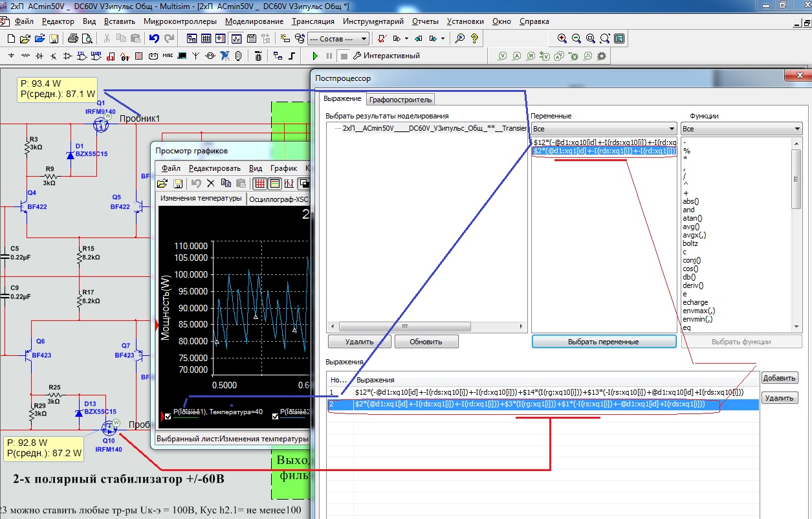Pause the simulation
Screen dimensions: 812x519
tap(329, 56)
